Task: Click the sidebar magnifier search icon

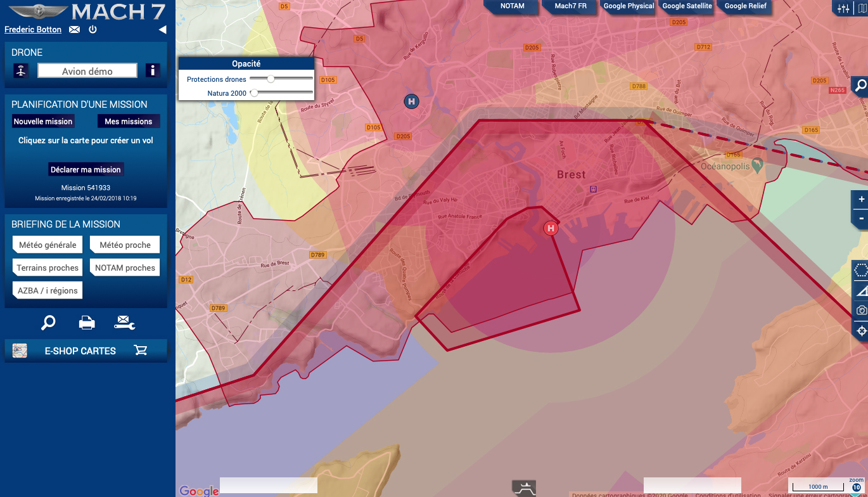Action: point(48,323)
